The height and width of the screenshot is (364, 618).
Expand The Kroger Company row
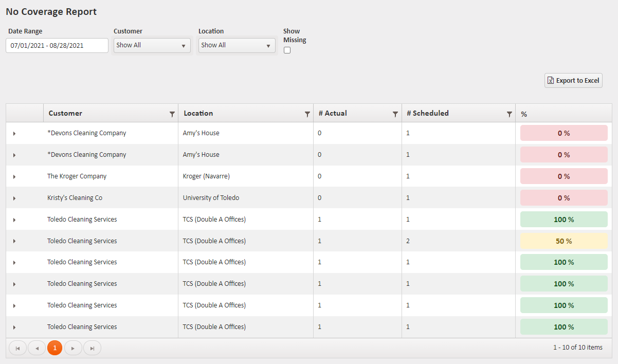[x=14, y=177]
